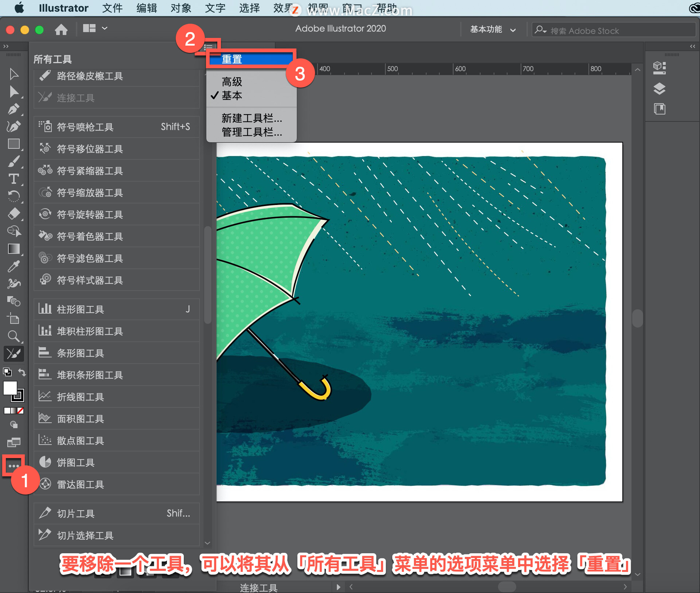Screen dimensions: 700x593
Task: Choose 重置 from the options menu
Action: pos(251,59)
